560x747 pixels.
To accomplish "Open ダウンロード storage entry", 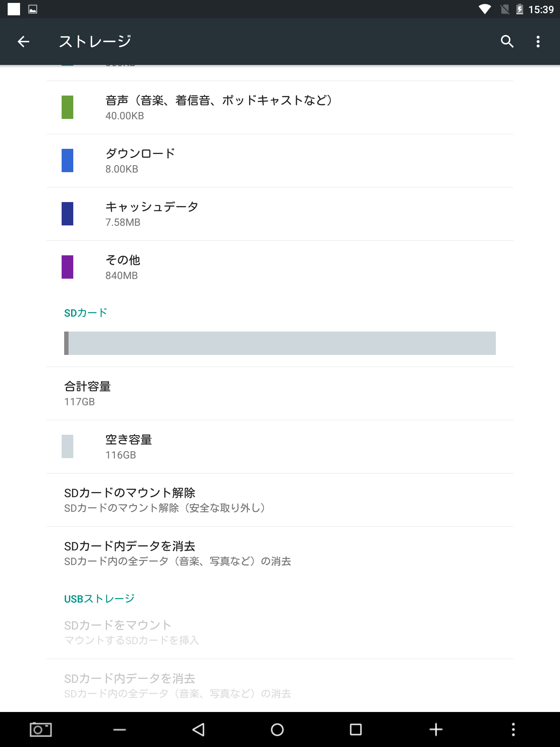I will 280,161.
